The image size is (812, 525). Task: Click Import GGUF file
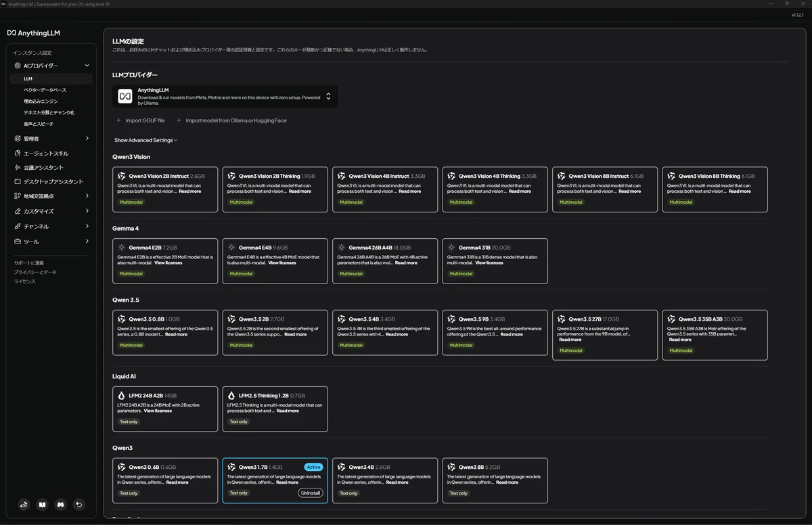click(140, 120)
